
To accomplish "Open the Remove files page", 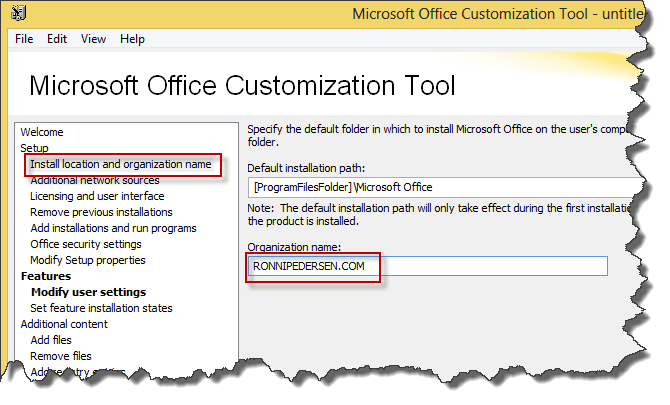I will (61, 356).
